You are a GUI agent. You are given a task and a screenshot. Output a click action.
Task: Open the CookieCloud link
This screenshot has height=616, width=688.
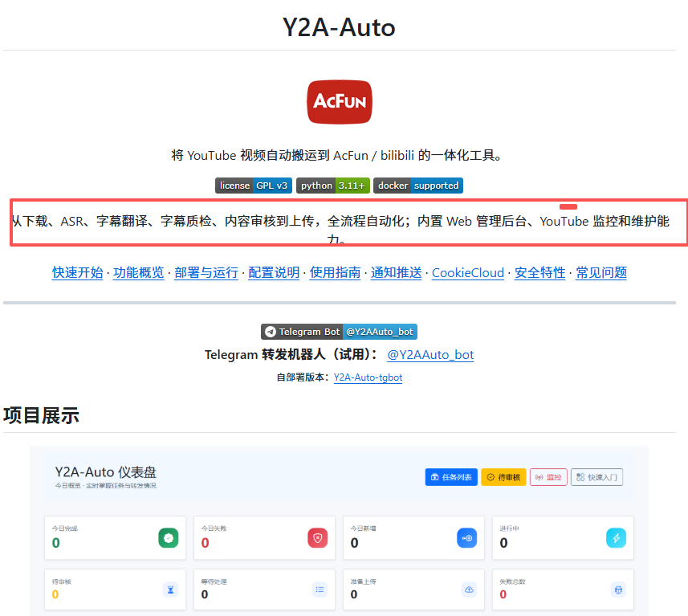[468, 272]
